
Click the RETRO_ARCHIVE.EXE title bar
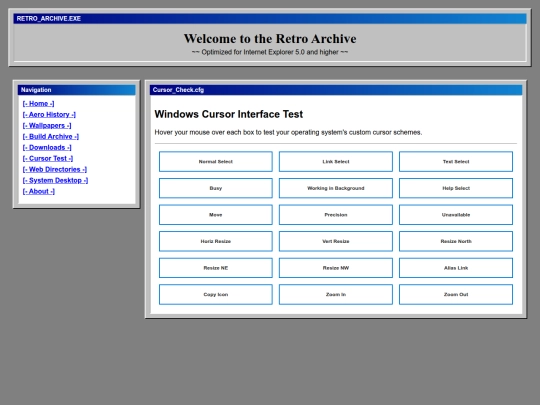point(270,19)
